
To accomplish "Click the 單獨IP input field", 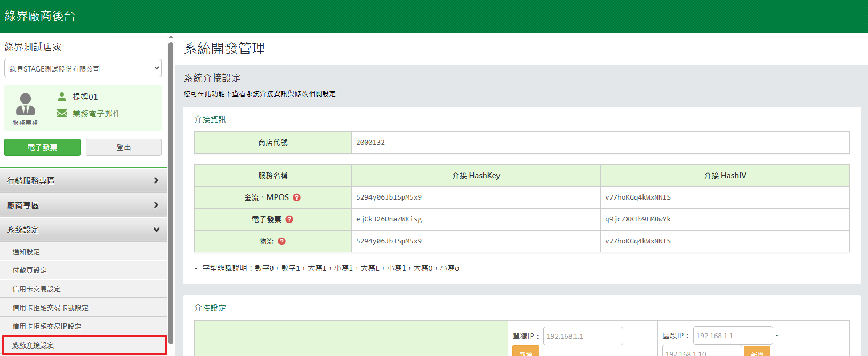I will [x=583, y=336].
